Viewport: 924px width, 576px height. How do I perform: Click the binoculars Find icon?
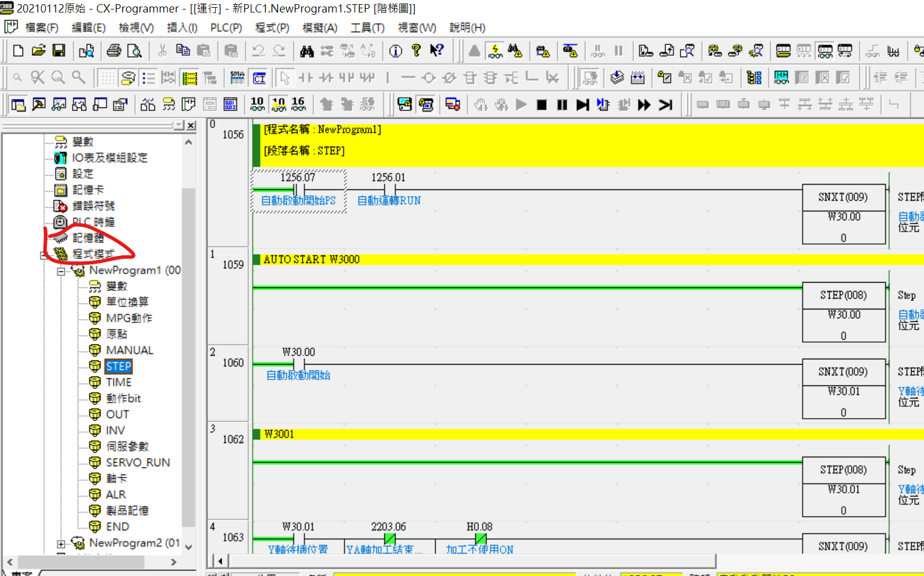click(307, 52)
